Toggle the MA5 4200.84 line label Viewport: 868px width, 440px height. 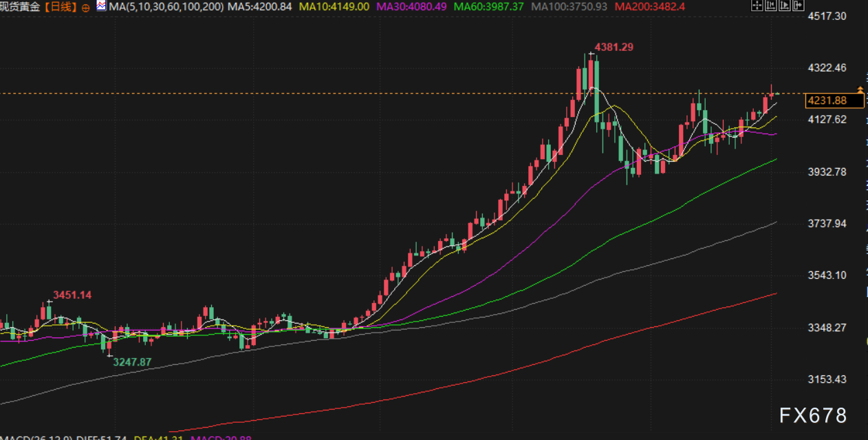tap(259, 7)
